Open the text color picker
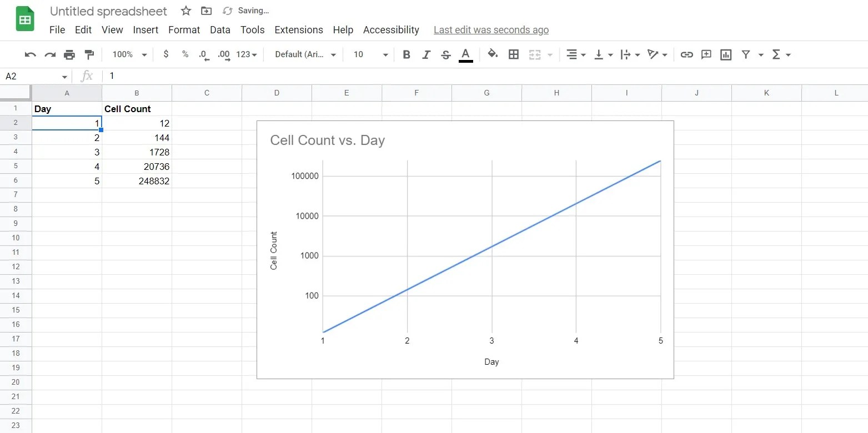This screenshot has width=868, height=433. tap(466, 54)
